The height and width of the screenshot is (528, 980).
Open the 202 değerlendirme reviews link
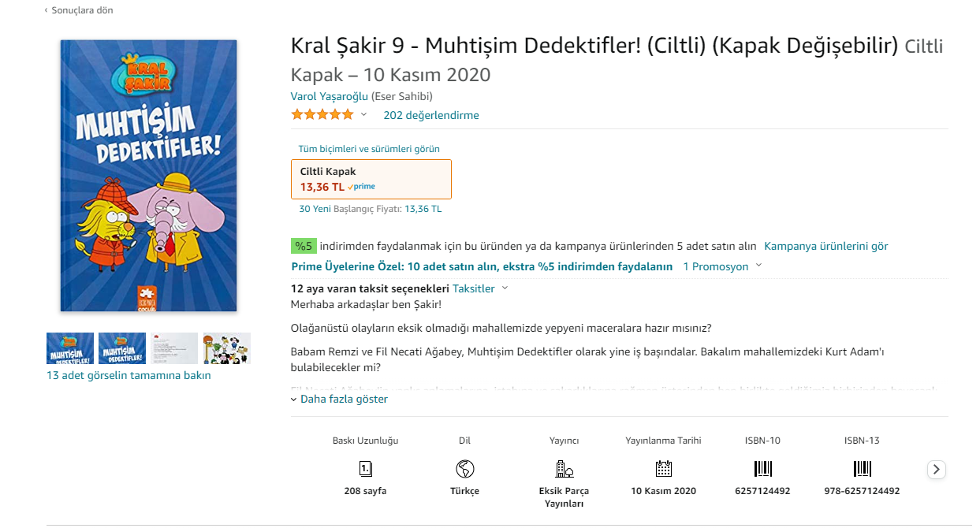click(x=431, y=115)
